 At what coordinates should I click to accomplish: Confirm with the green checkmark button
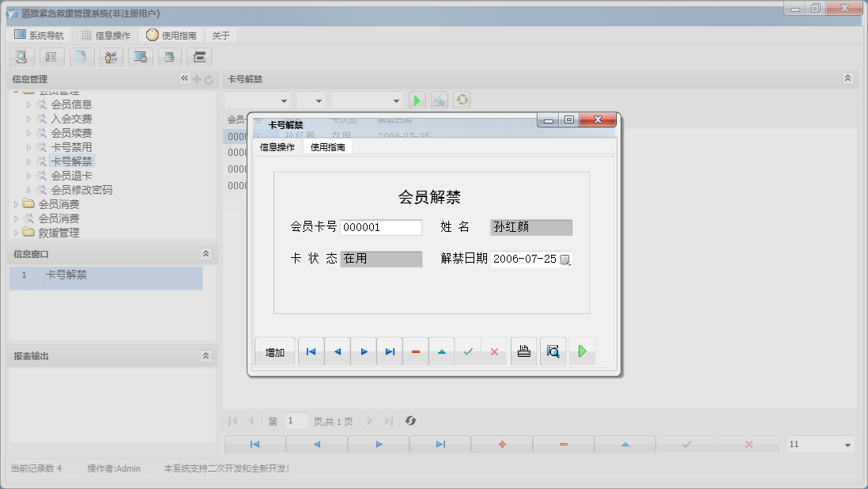pyautogui.click(x=469, y=351)
